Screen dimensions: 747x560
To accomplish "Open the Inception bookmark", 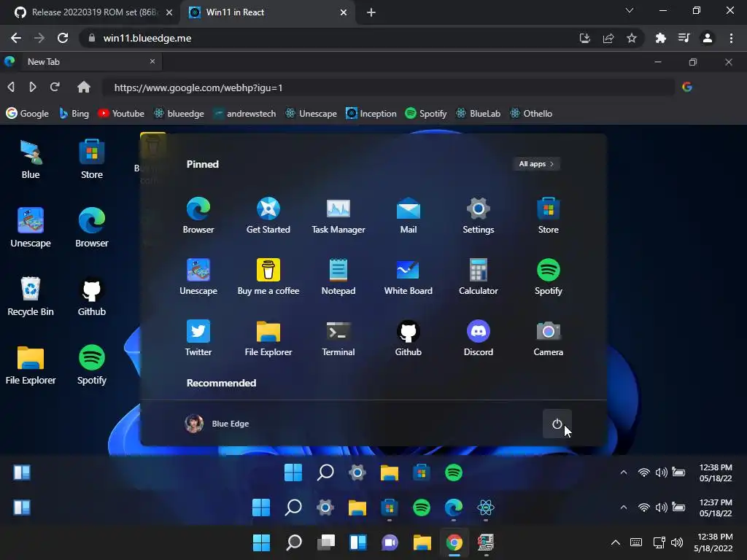I will [371, 113].
